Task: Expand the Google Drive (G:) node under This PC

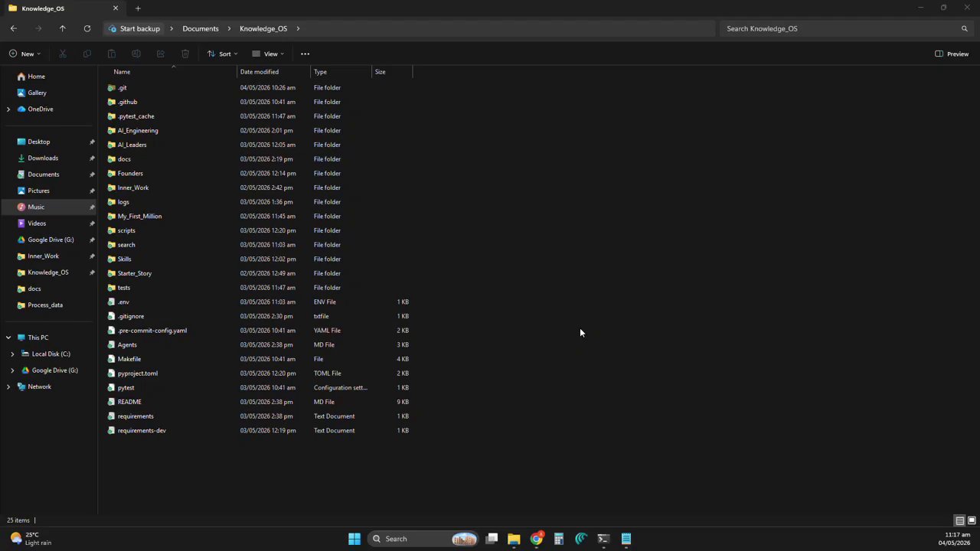Action: click(x=12, y=370)
